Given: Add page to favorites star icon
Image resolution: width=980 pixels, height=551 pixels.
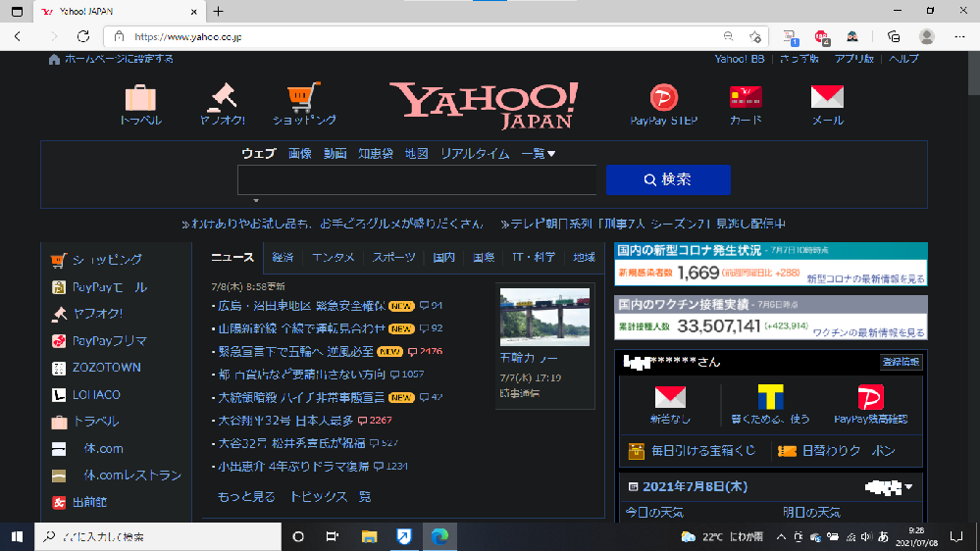Looking at the screenshot, I should point(755,37).
